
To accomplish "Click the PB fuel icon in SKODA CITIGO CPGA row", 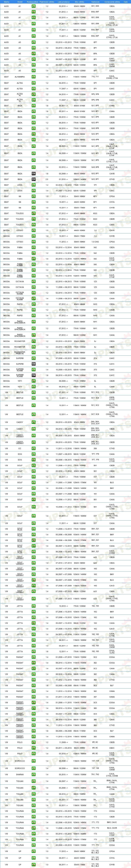I will click(34, 242).
